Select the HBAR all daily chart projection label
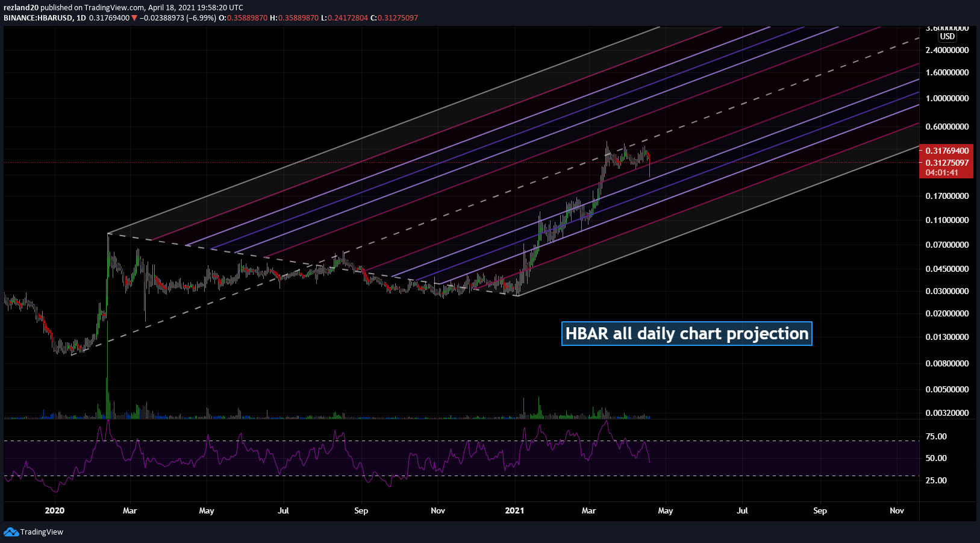 (x=687, y=333)
